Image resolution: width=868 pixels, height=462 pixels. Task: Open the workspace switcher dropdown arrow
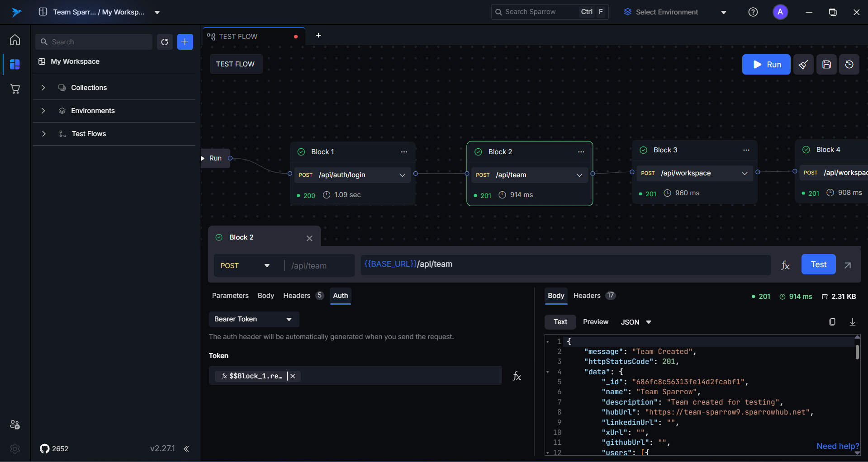point(157,12)
